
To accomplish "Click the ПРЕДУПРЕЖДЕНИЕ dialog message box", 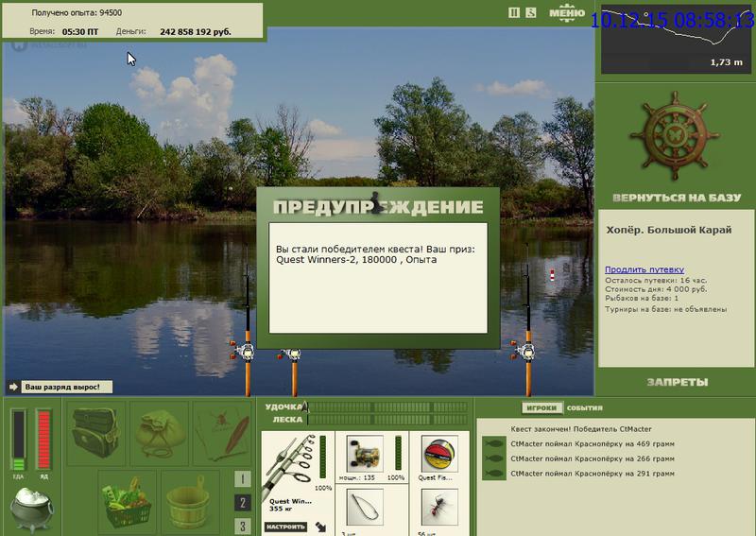I will (x=378, y=278).
